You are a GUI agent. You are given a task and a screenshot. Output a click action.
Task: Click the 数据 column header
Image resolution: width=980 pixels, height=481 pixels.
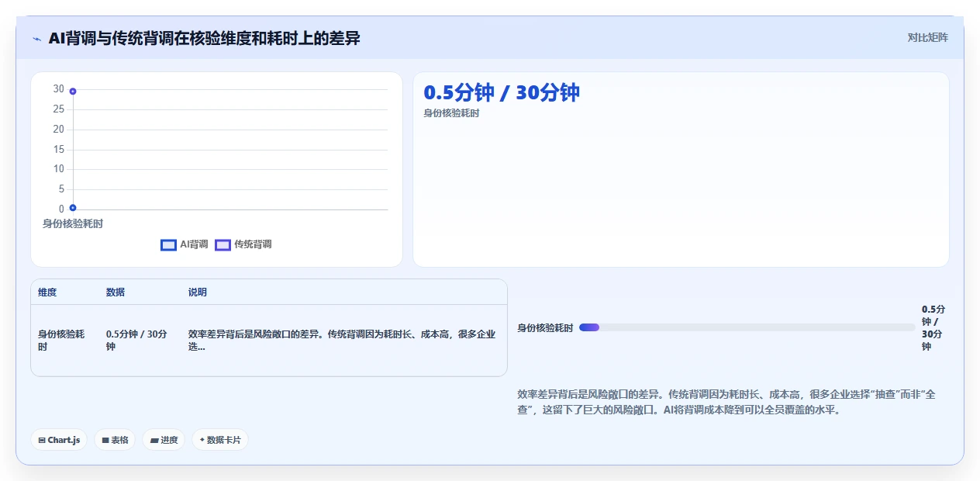tap(116, 292)
